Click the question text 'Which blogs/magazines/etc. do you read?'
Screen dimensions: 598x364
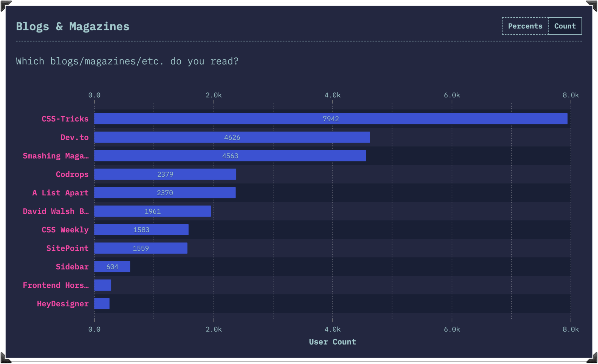tap(127, 61)
